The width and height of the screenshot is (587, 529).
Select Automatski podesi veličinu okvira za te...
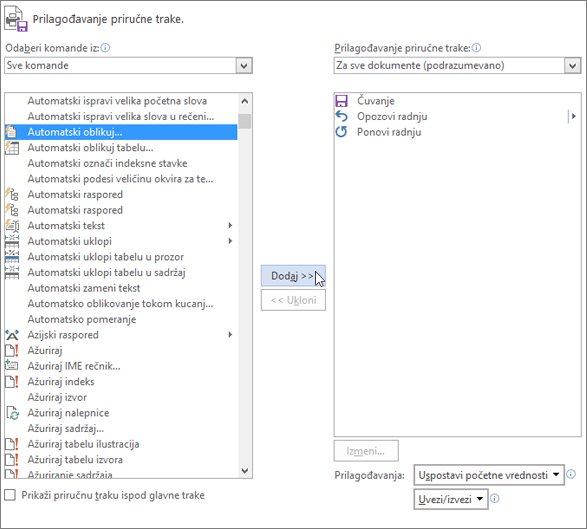click(121, 179)
